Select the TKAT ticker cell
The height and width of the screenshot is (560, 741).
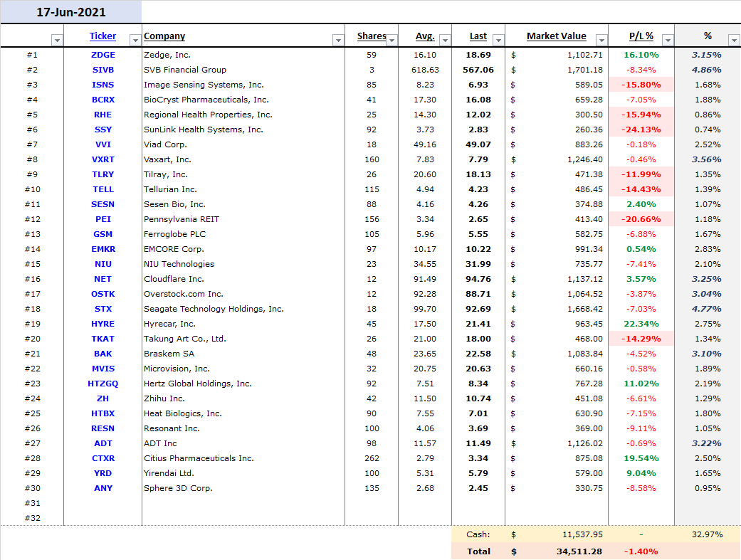tap(103, 339)
